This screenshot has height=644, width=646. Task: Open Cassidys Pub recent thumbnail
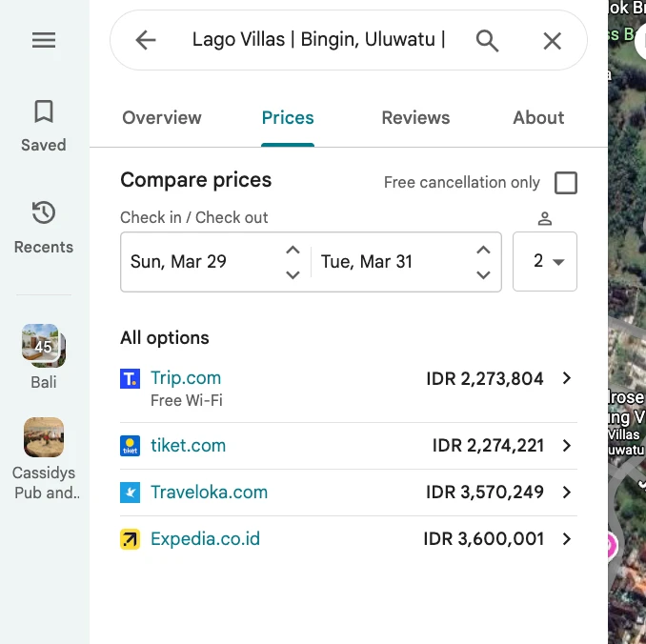[x=44, y=437]
